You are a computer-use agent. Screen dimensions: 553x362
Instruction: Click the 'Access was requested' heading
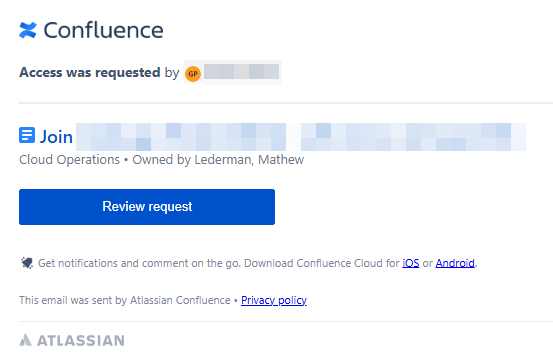tap(90, 72)
